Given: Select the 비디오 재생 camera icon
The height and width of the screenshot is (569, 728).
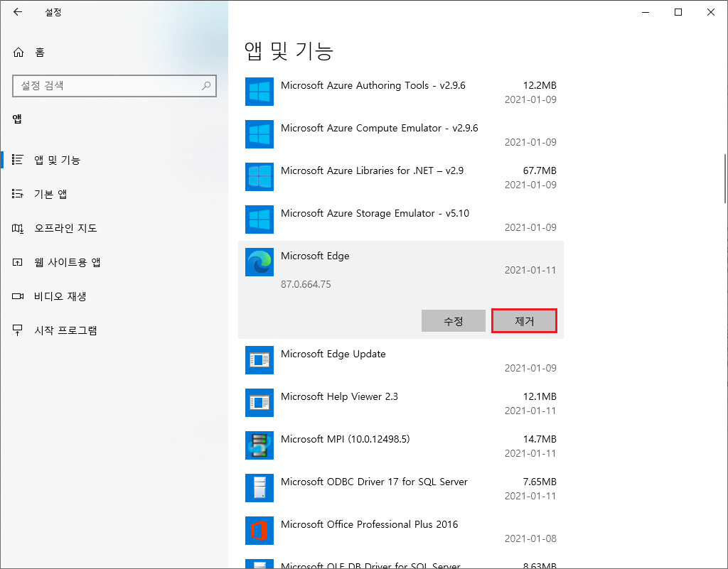Looking at the screenshot, I should (x=17, y=296).
